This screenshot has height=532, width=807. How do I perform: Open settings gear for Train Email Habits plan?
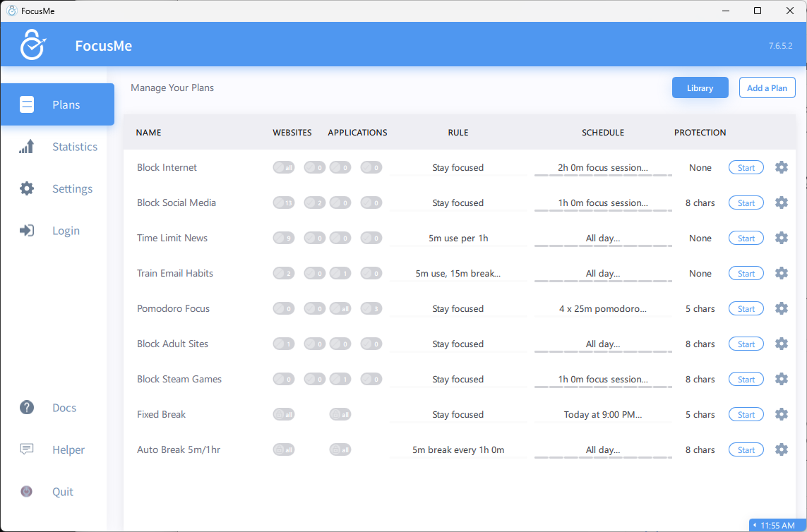[782, 273]
